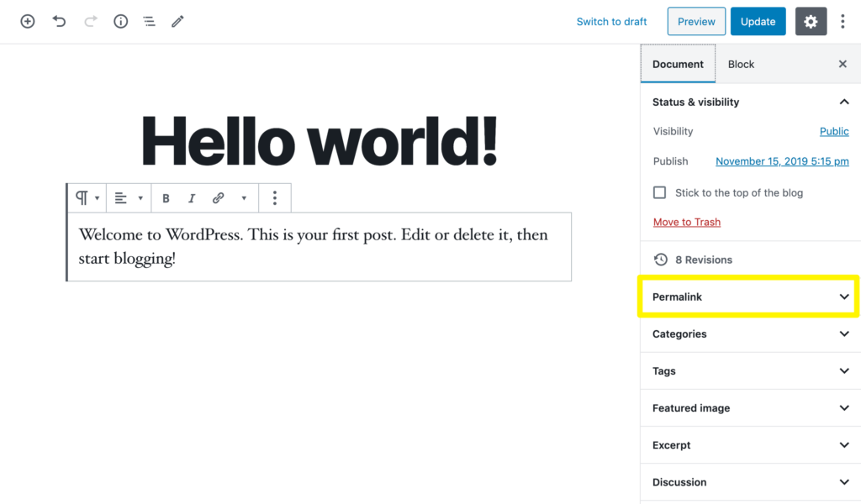View content structure details
This screenshot has width=861, height=504.
pyautogui.click(x=120, y=21)
